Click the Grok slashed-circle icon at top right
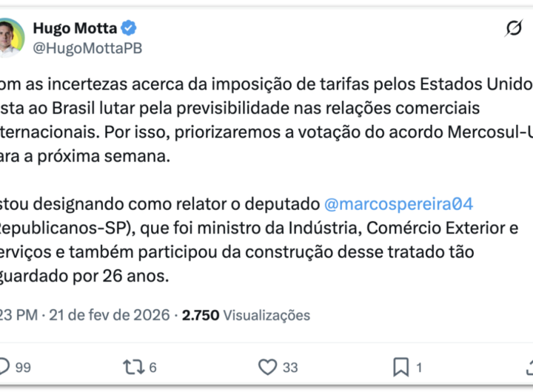The width and height of the screenshot is (533, 392). click(x=513, y=29)
